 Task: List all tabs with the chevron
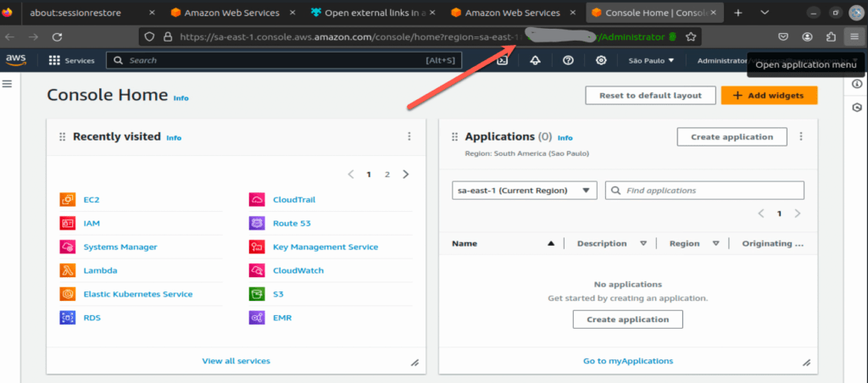coord(765,12)
